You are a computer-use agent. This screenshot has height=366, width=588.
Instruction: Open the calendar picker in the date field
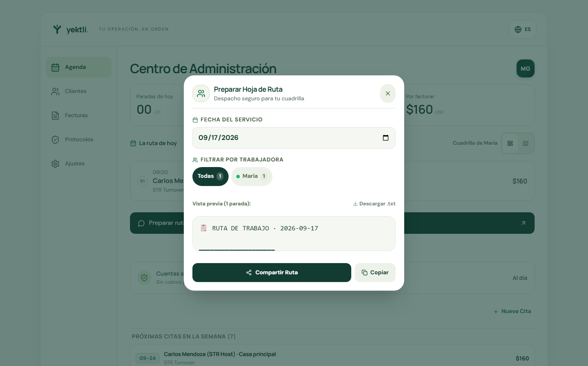[x=386, y=138]
